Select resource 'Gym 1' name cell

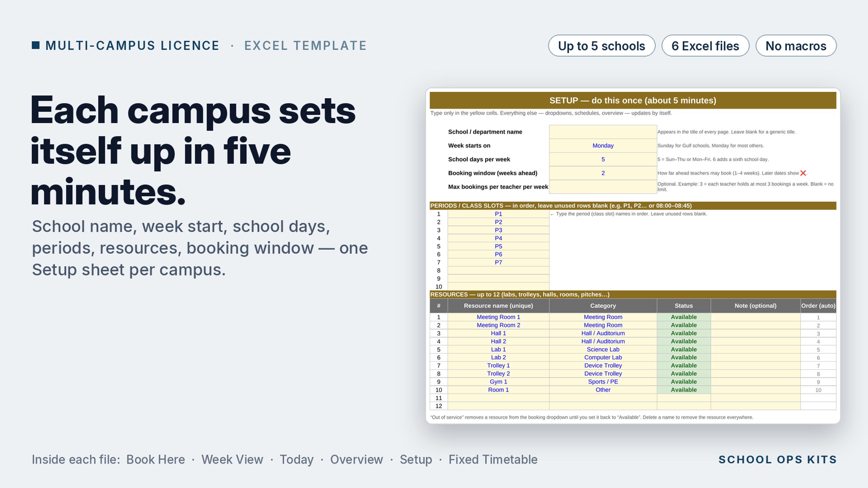(498, 382)
